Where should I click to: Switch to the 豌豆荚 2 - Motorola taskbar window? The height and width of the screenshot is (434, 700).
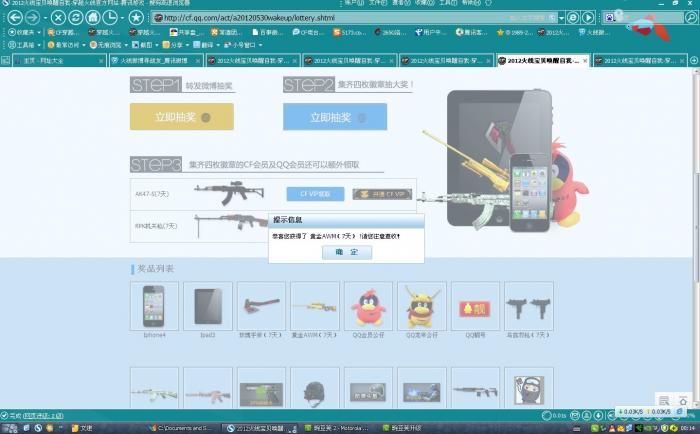tap(336, 428)
